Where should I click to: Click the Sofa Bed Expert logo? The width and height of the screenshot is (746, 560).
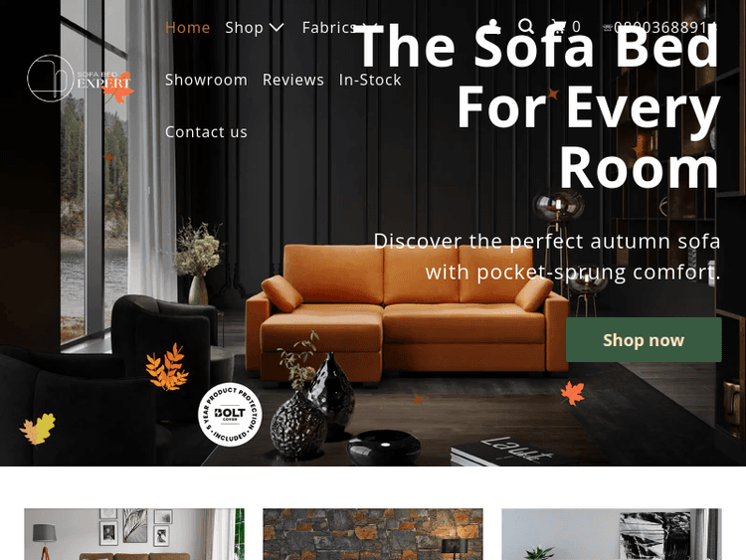click(79, 79)
